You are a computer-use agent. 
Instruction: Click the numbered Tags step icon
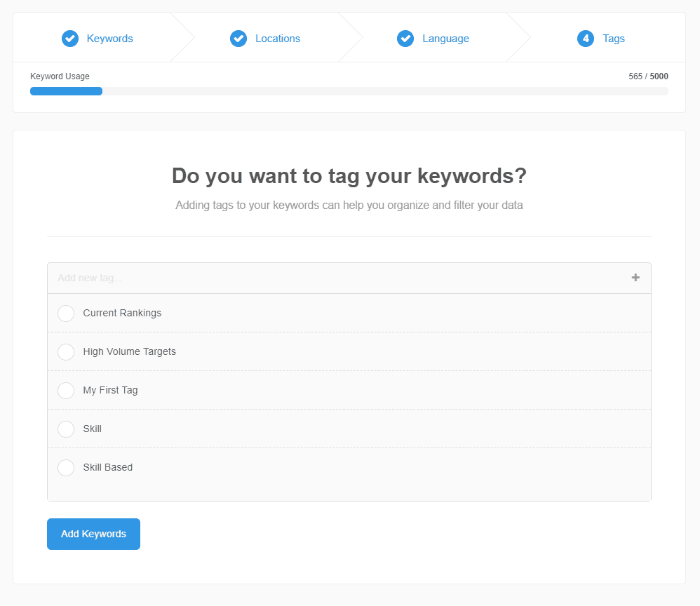(x=585, y=39)
